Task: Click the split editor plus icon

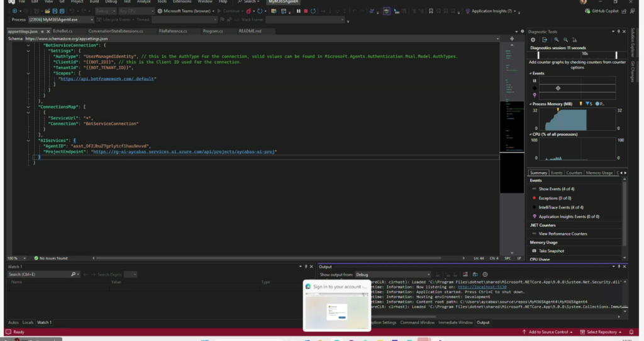Action: tap(512, 38)
